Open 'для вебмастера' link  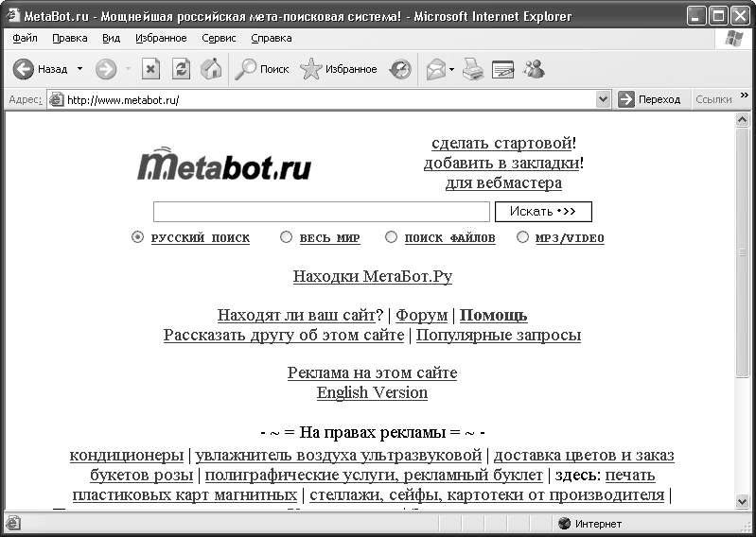(503, 182)
